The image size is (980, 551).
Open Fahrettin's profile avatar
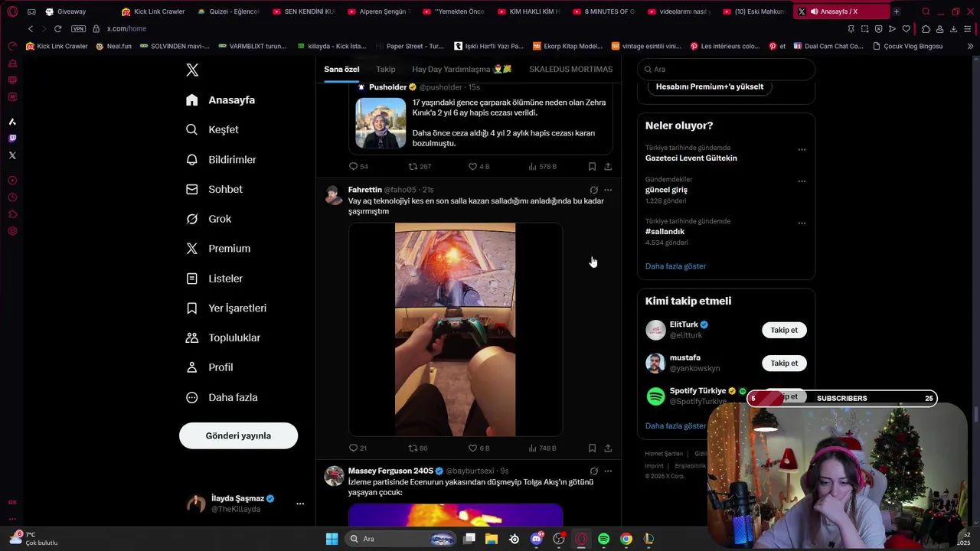click(x=334, y=195)
